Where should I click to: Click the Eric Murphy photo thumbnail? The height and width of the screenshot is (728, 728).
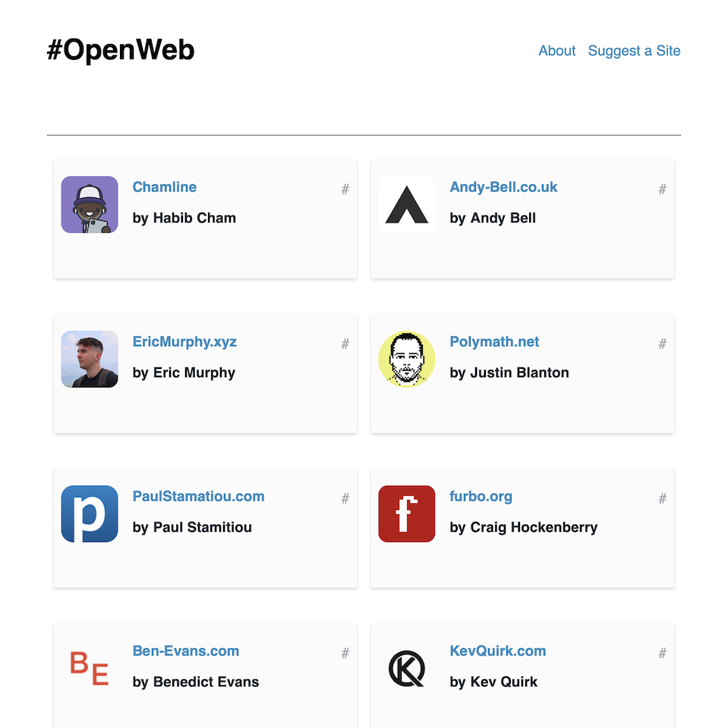point(90,359)
